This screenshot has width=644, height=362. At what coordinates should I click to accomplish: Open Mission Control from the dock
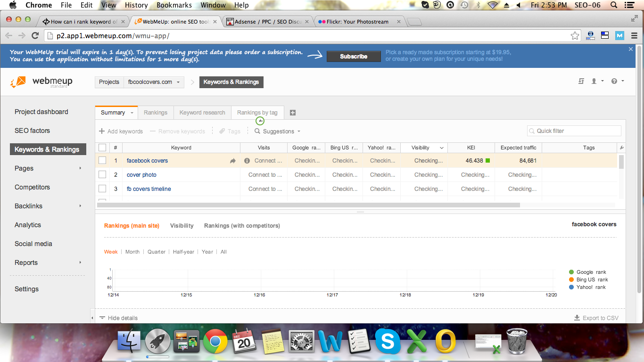[x=187, y=341]
